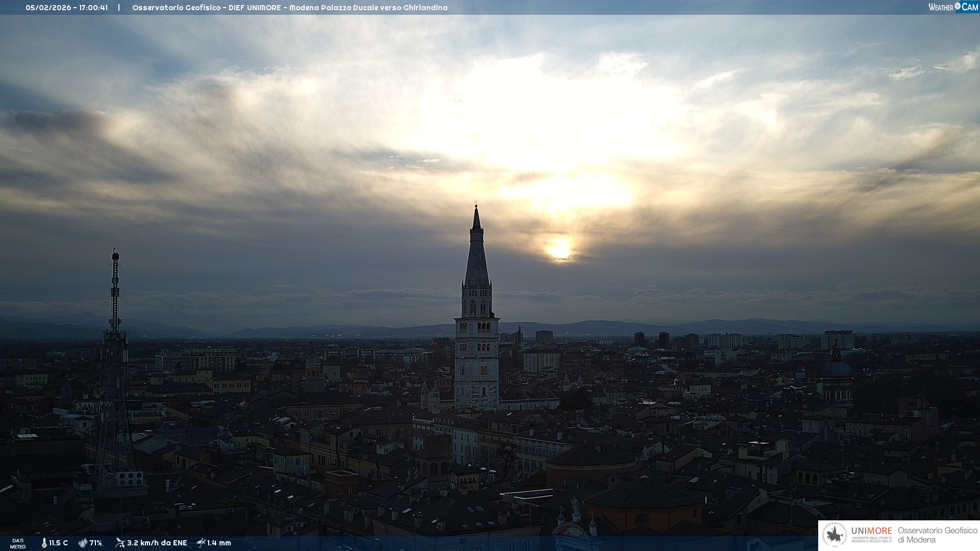Click the sun behind the clouds
The width and height of the screenshot is (980, 551).
(x=559, y=249)
